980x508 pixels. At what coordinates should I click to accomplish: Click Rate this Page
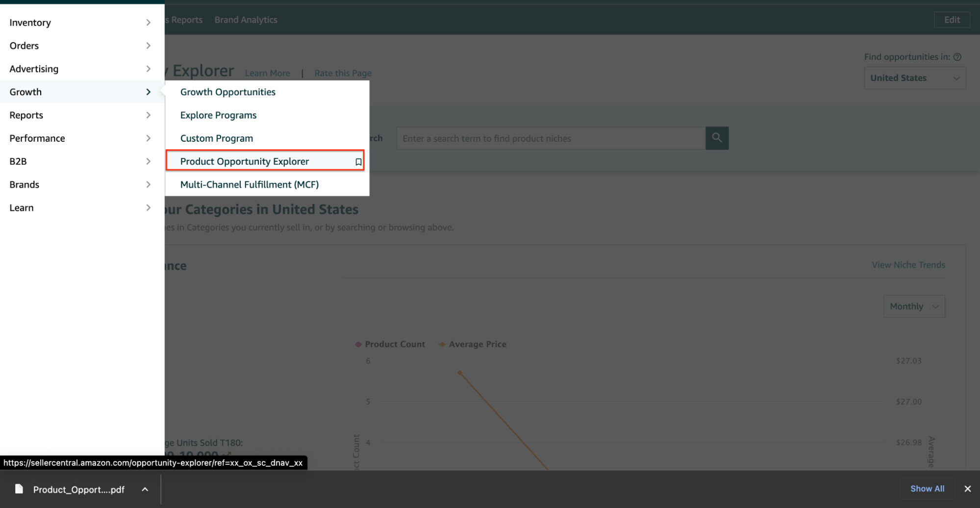coord(342,73)
